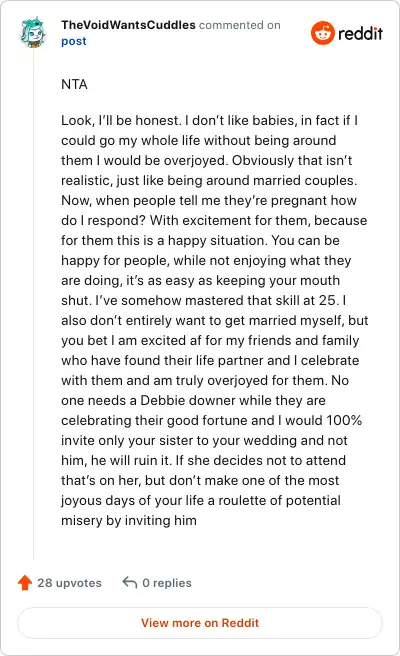400x656 pixels.
Task: Click the line starting "Look, I'll be honest"
Action: [x=209, y=120]
